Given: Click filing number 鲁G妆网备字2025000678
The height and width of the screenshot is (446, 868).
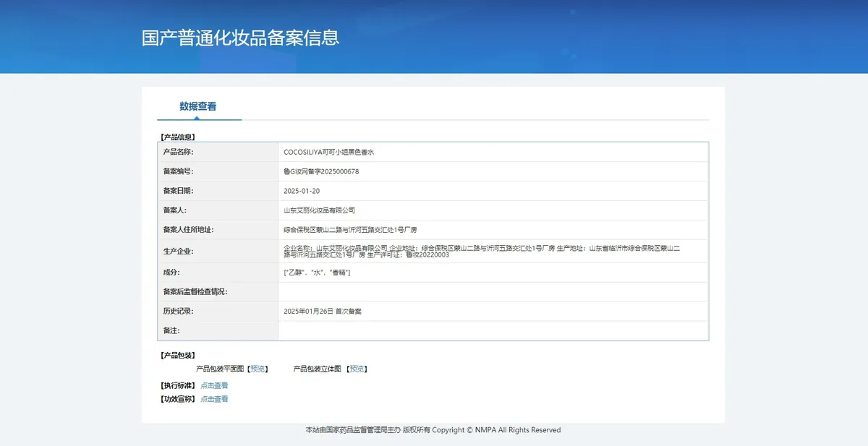Looking at the screenshot, I should coord(321,172).
